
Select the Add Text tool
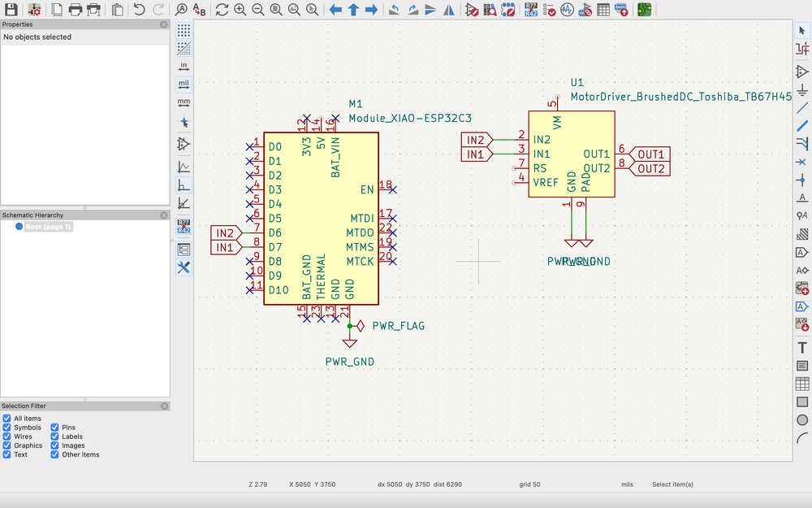coord(802,347)
